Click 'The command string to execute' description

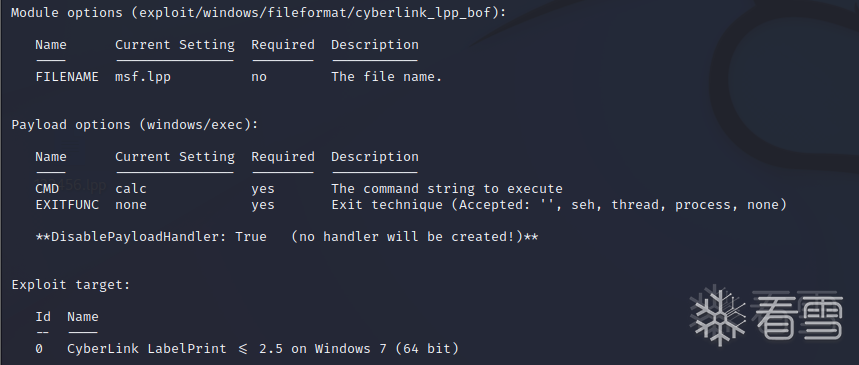click(x=447, y=189)
